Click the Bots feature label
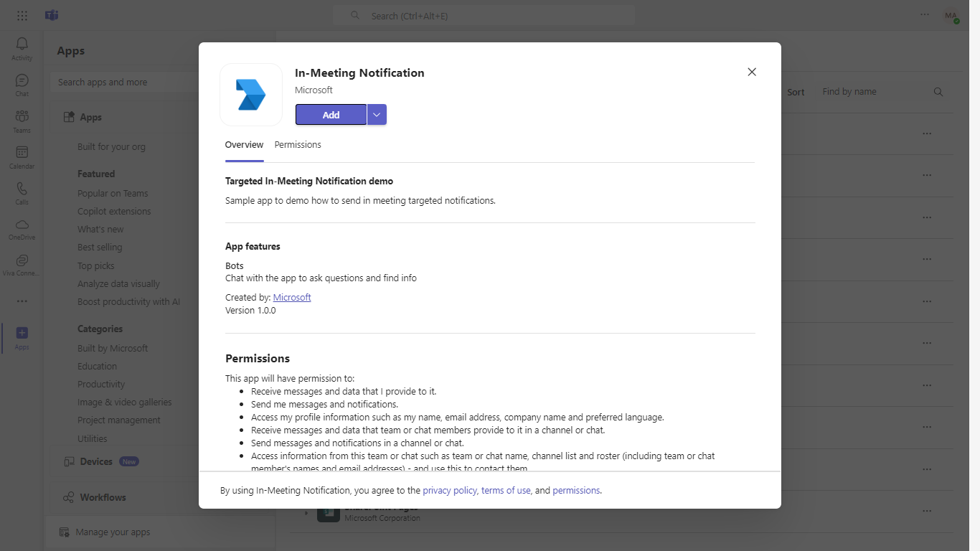This screenshot has height=551, width=980. (235, 266)
